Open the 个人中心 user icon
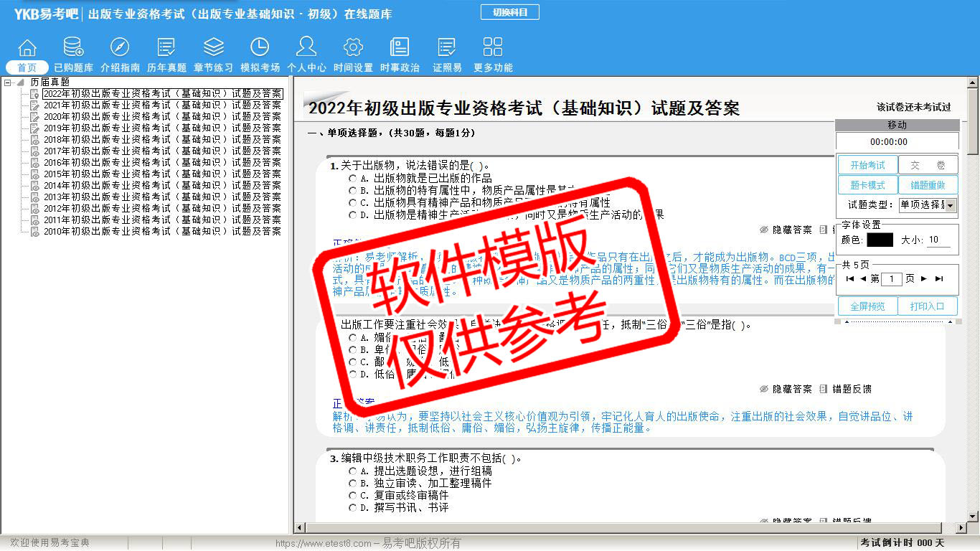This screenshot has height=551, width=980. pyautogui.click(x=306, y=49)
